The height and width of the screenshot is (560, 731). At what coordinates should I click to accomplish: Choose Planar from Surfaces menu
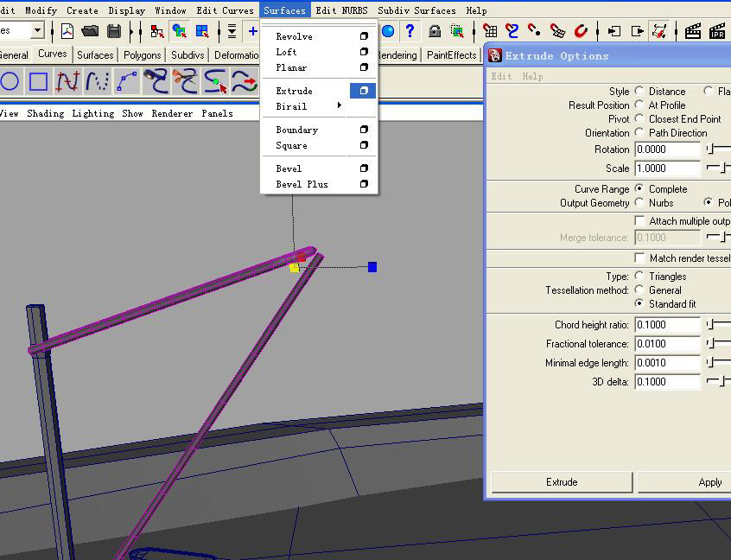(291, 67)
